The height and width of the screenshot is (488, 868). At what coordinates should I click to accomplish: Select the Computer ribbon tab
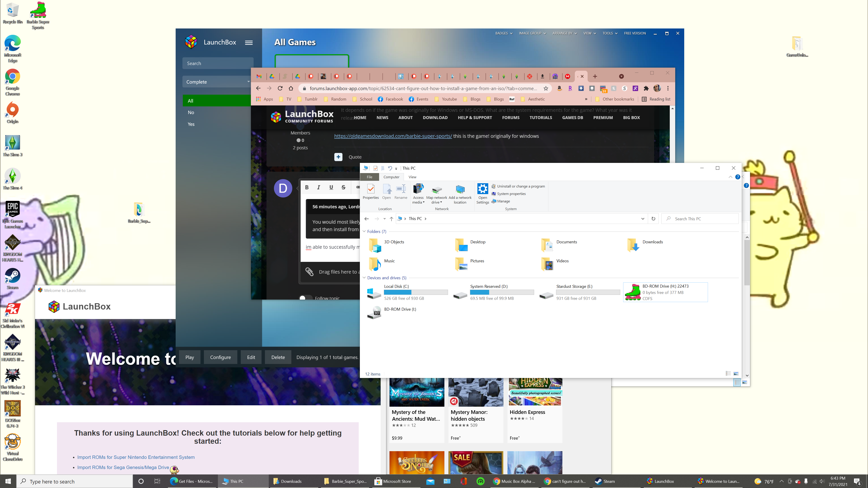tap(391, 177)
